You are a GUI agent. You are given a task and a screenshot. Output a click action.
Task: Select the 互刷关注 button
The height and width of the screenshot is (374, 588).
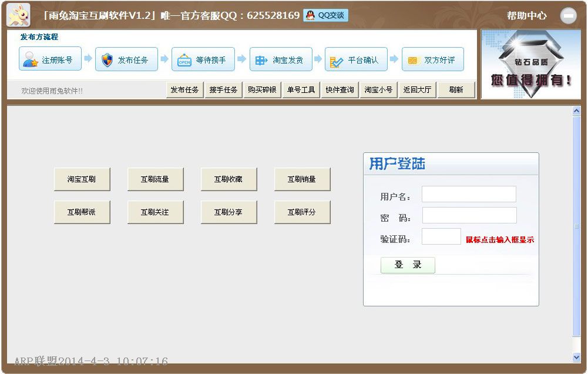[155, 212]
